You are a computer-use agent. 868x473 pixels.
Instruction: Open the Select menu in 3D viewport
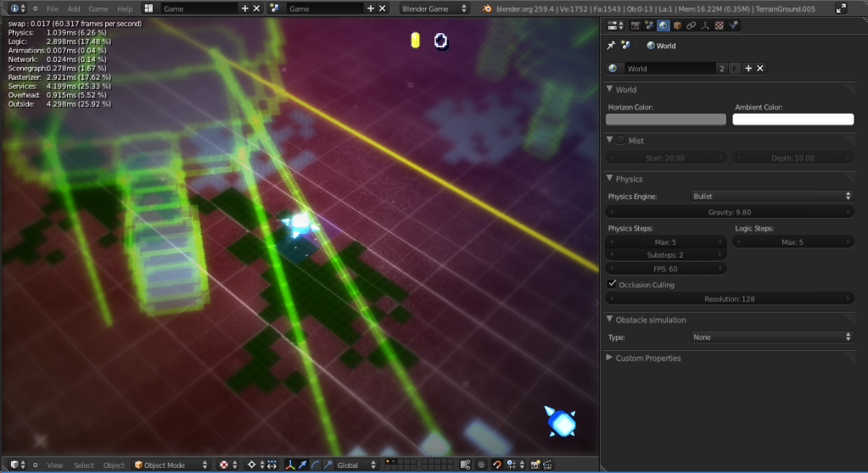tap(84, 465)
